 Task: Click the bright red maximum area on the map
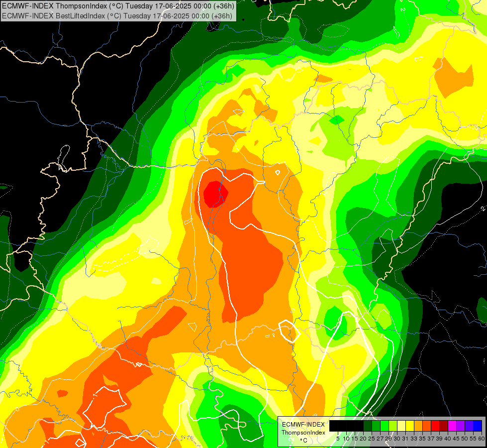tap(215, 194)
